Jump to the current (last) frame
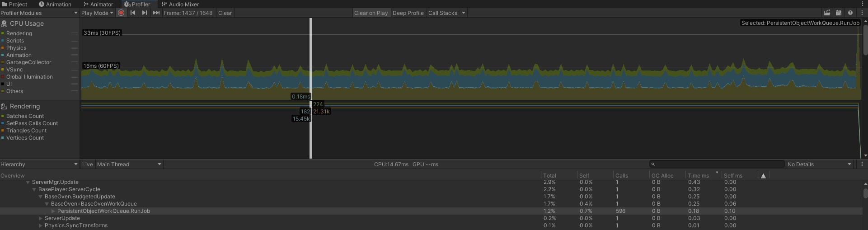 [156, 13]
